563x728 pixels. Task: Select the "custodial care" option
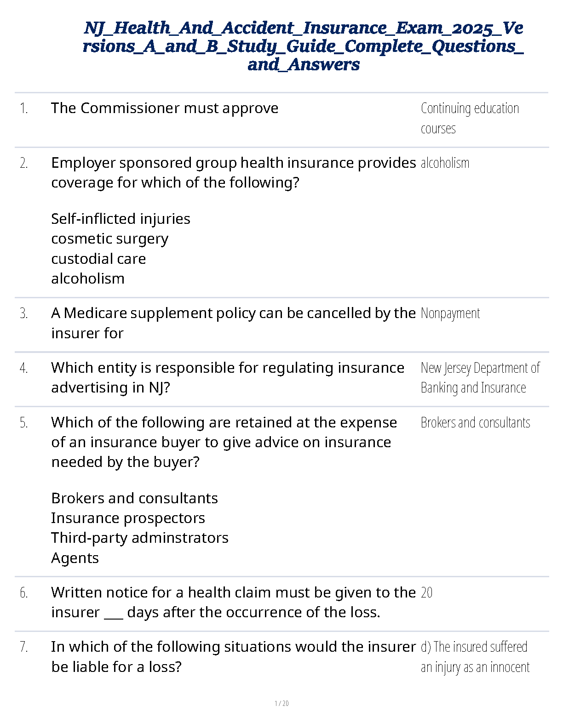coord(98,259)
